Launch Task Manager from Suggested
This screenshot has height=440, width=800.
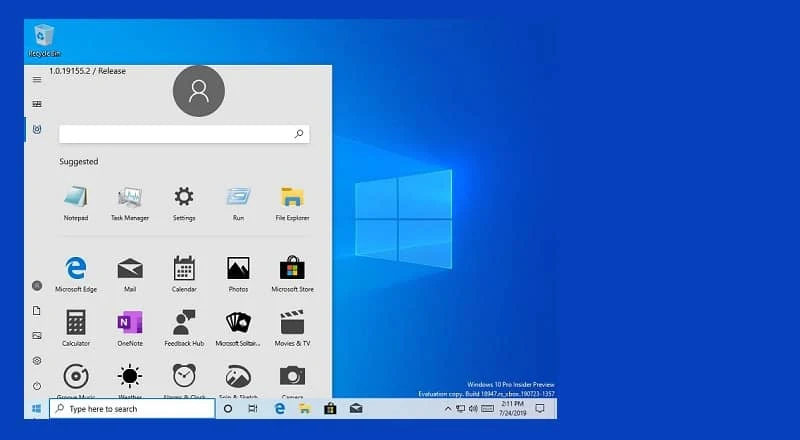pyautogui.click(x=130, y=203)
